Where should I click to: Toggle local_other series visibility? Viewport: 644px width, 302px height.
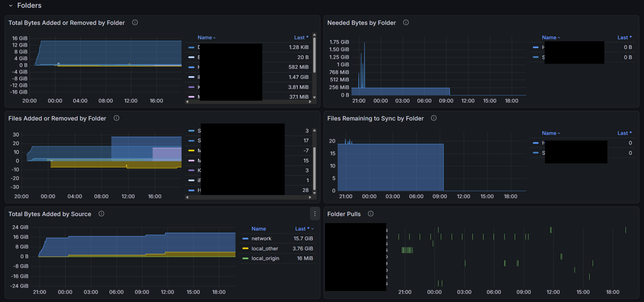265,249
